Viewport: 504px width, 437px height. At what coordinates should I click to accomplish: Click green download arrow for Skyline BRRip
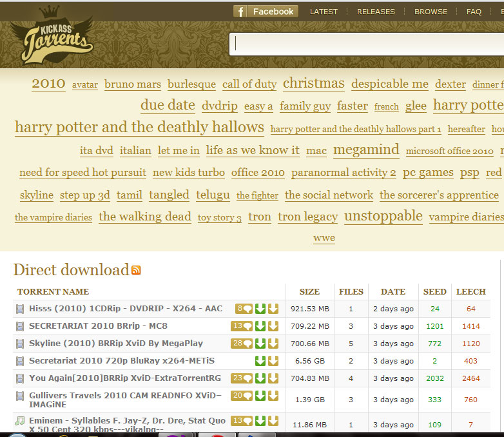pos(260,344)
